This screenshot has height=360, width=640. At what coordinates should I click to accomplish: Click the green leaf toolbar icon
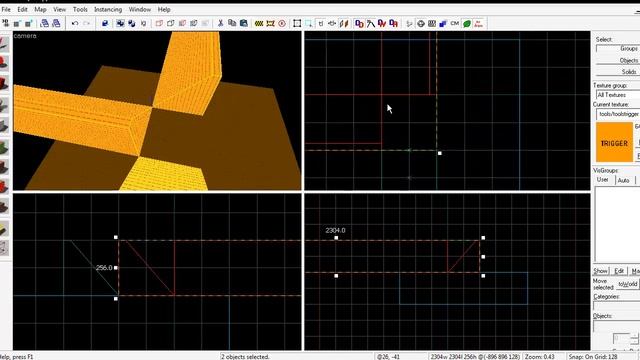pyautogui.click(x=467, y=23)
